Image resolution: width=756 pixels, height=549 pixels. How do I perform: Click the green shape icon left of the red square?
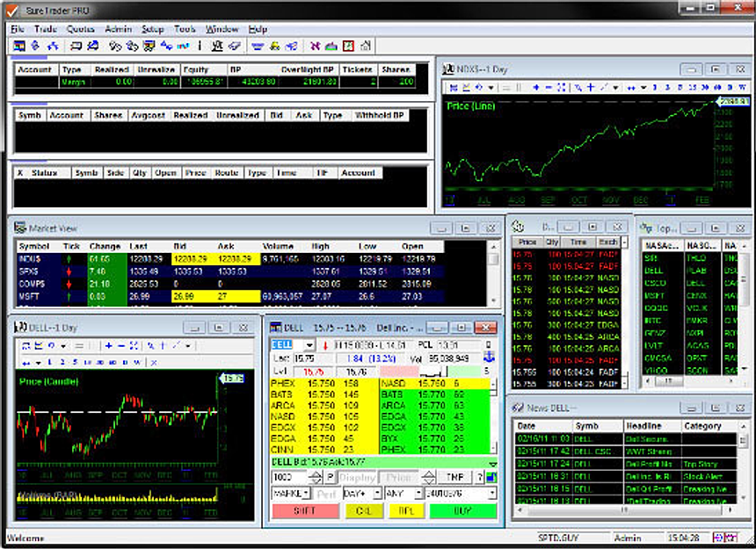[x=331, y=46]
